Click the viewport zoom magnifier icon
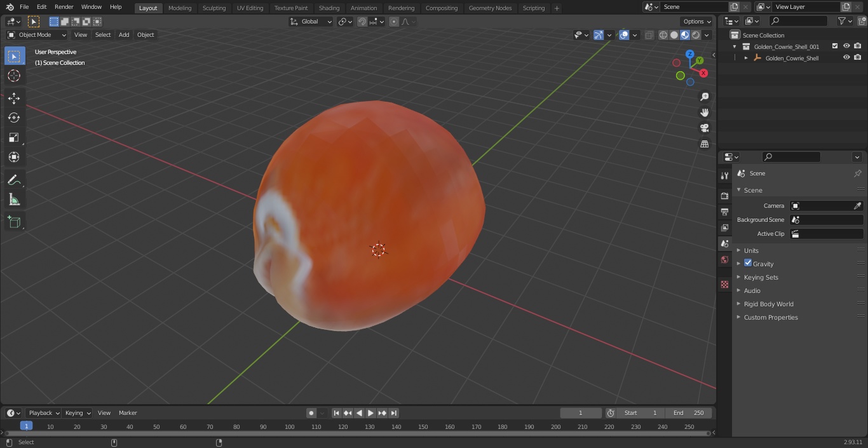The image size is (868, 448). pos(704,97)
